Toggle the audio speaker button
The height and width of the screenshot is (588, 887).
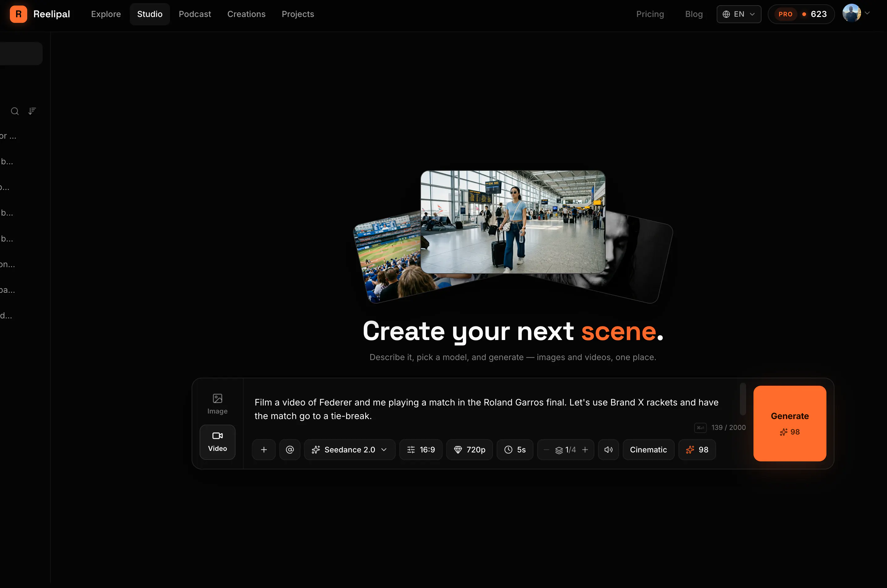(608, 450)
